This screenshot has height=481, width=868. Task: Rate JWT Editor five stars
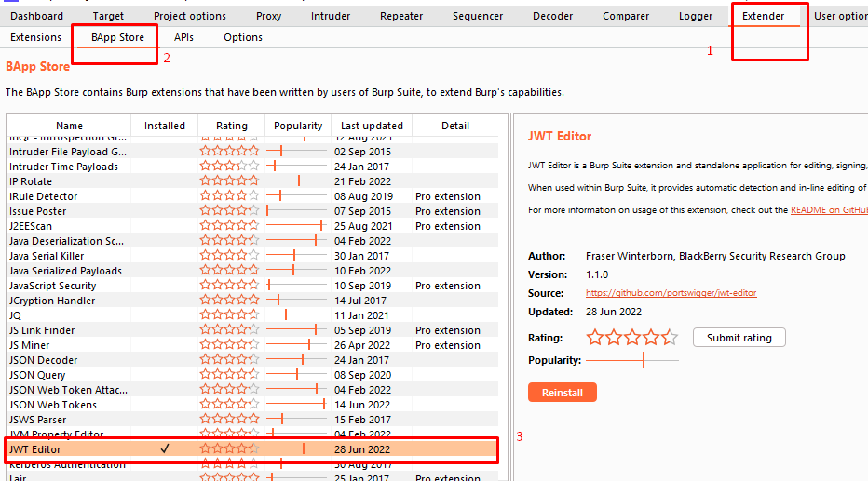(x=670, y=337)
